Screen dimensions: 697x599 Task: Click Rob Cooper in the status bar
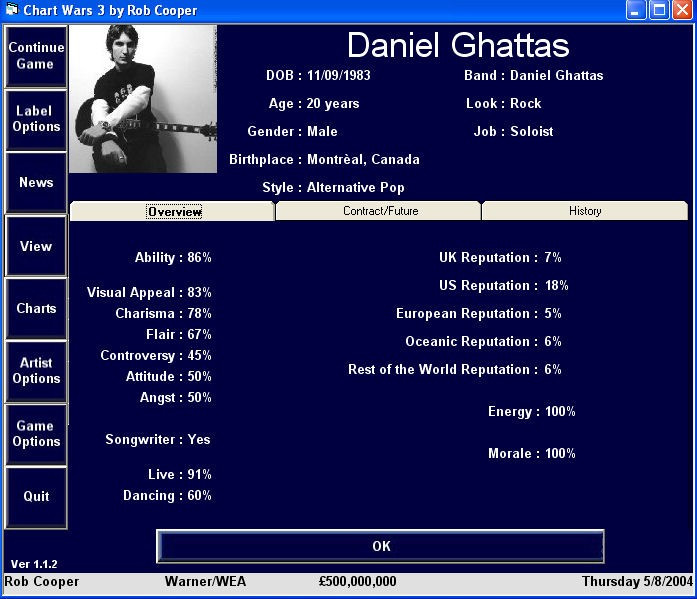coord(41,582)
